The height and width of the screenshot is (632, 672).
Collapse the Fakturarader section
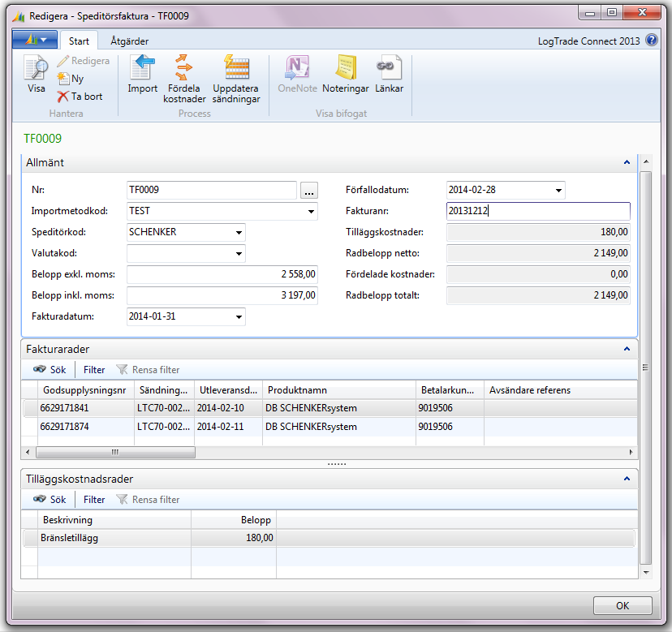point(627,349)
